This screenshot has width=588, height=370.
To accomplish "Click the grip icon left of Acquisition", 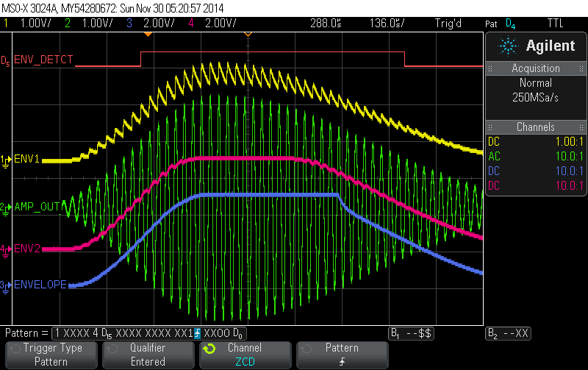I will pos(490,68).
